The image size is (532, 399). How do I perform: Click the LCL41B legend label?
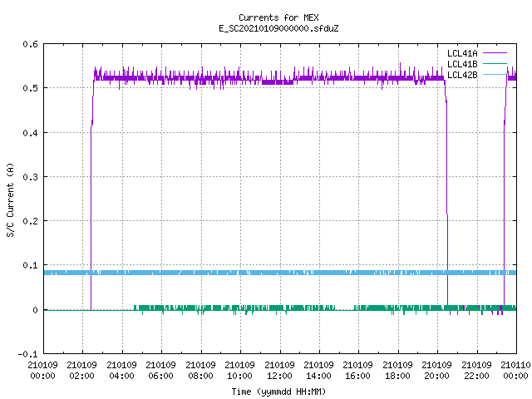[462, 64]
